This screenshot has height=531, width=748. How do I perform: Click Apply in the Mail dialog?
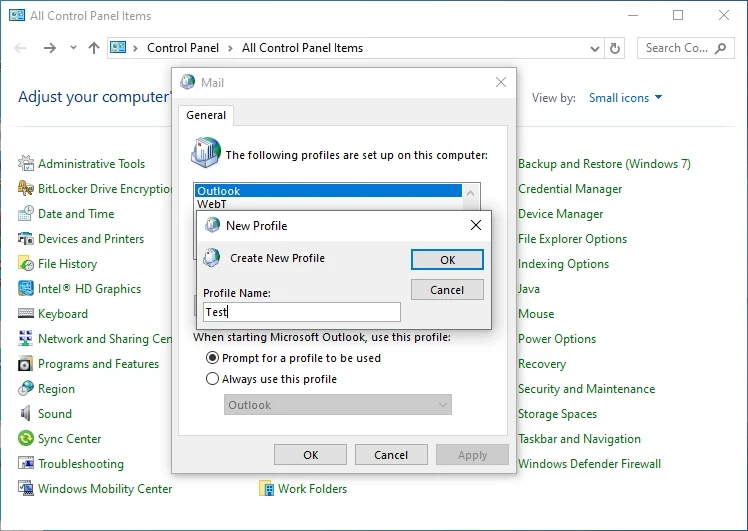coord(472,455)
